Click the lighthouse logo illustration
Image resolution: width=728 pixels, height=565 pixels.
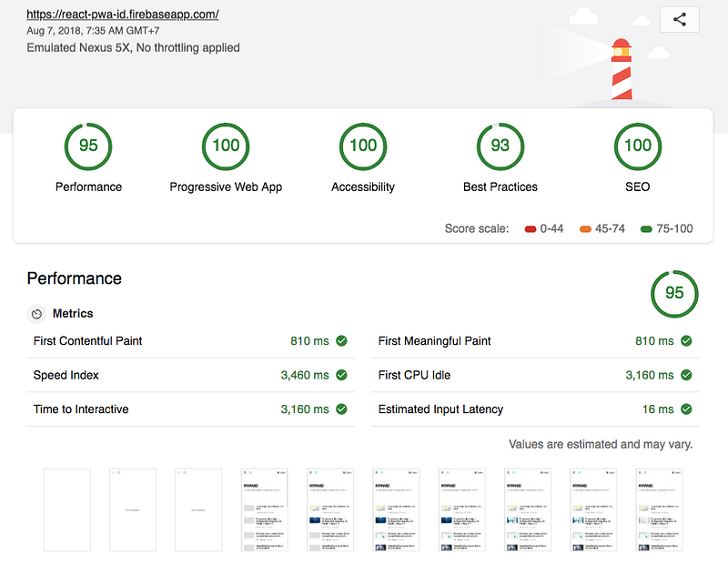621,66
